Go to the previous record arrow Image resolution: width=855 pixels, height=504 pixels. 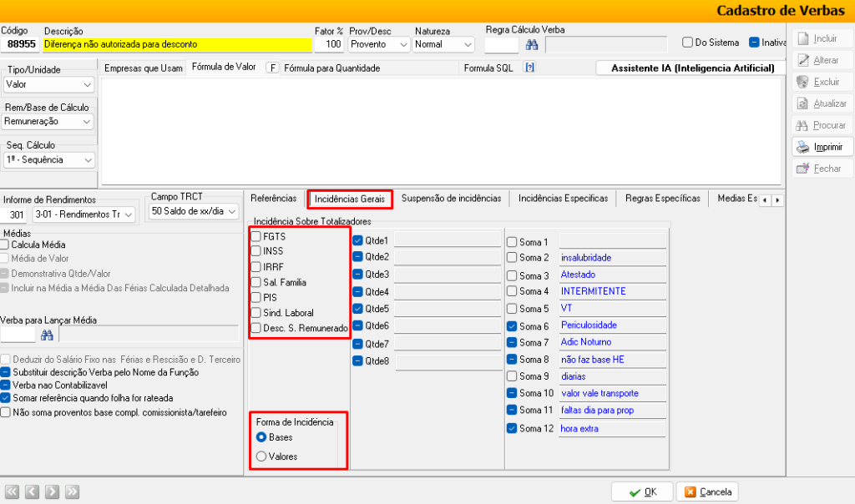click(33, 492)
